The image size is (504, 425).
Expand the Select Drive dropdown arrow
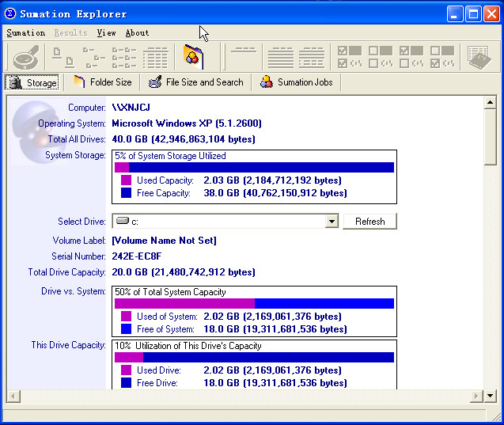click(332, 221)
